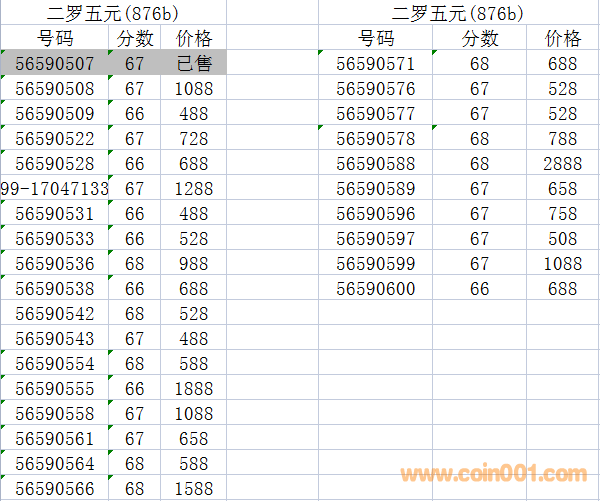
Task: Select the right table title 二罗五元(876b)
Action: point(457,13)
